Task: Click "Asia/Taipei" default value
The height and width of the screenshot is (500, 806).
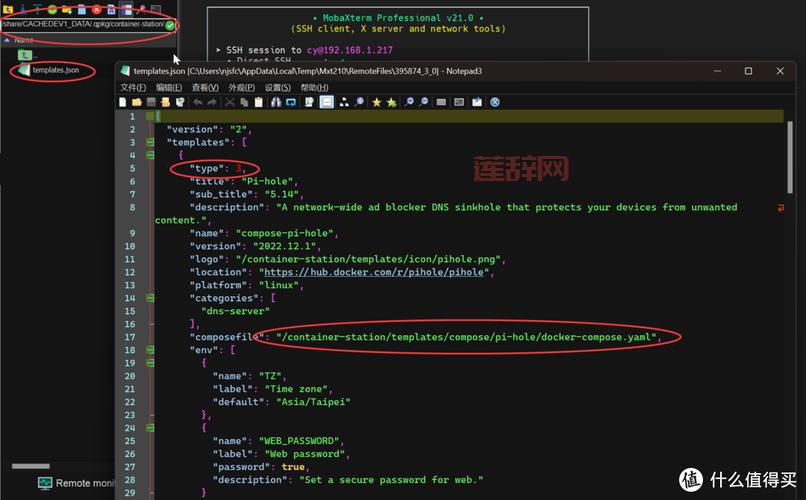Action: click(x=314, y=402)
